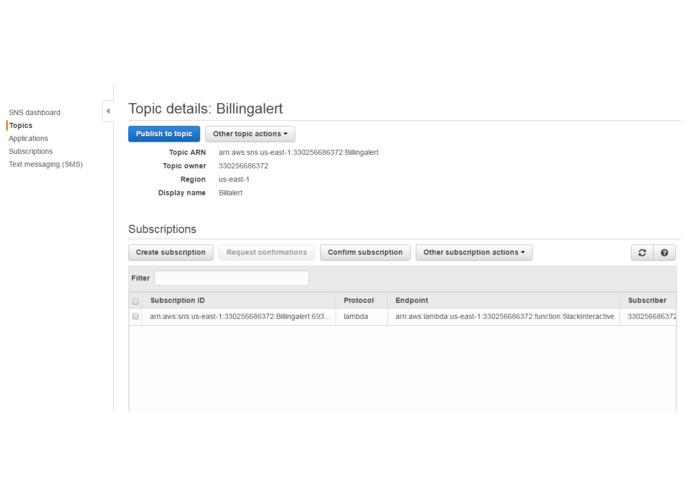
Task: Click Publish to topic button
Action: tap(164, 134)
